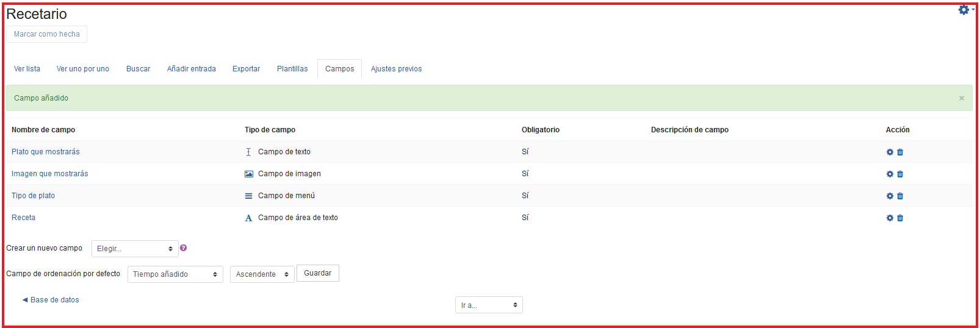Expand the 'Tiempo añadido' sort field dropdown

[175, 274]
